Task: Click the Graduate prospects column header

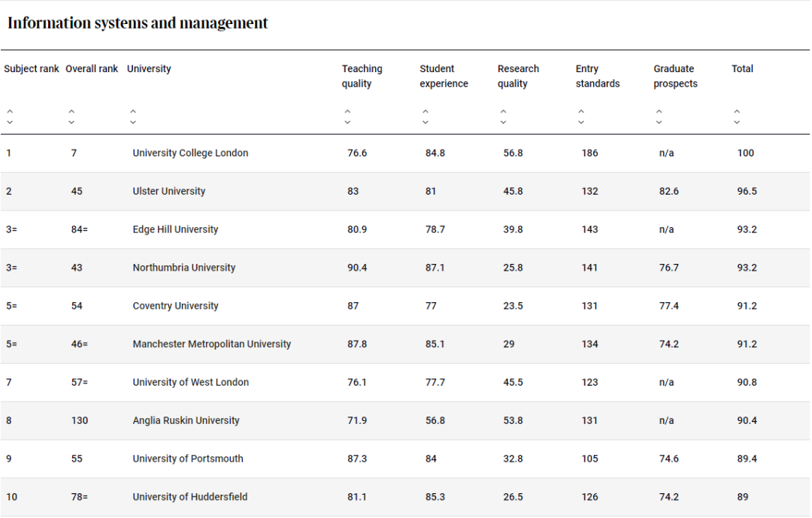Action: (675, 76)
